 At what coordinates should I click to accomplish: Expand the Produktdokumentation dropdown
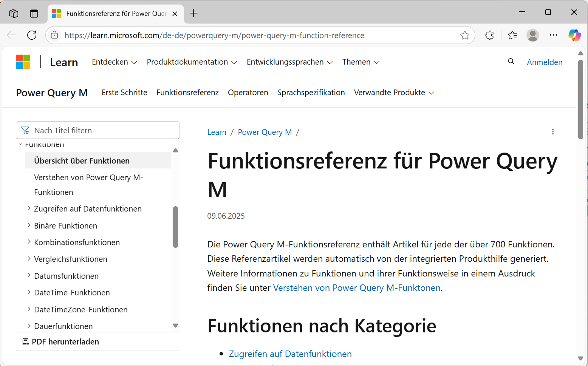[x=192, y=62]
